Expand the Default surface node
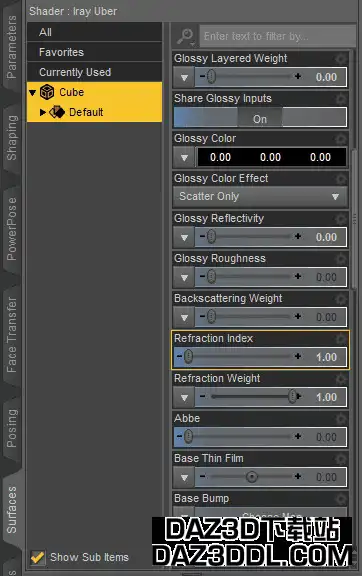This screenshot has width=362, height=576. (43, 112)
